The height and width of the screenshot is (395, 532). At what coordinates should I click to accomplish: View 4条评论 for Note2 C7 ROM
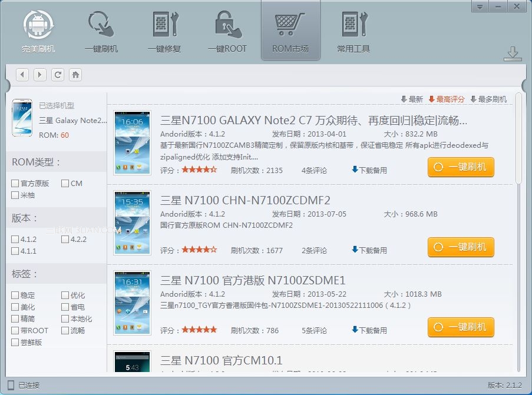tap(314, 170)
